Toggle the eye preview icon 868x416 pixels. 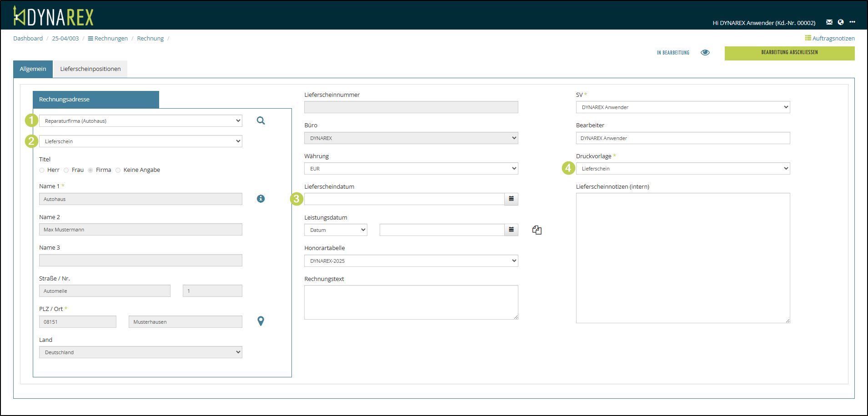[x=705, y=53]
